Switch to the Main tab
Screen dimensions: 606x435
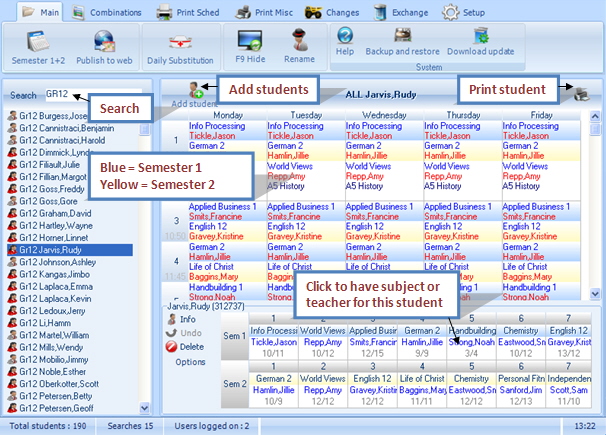tap(40, 12)
